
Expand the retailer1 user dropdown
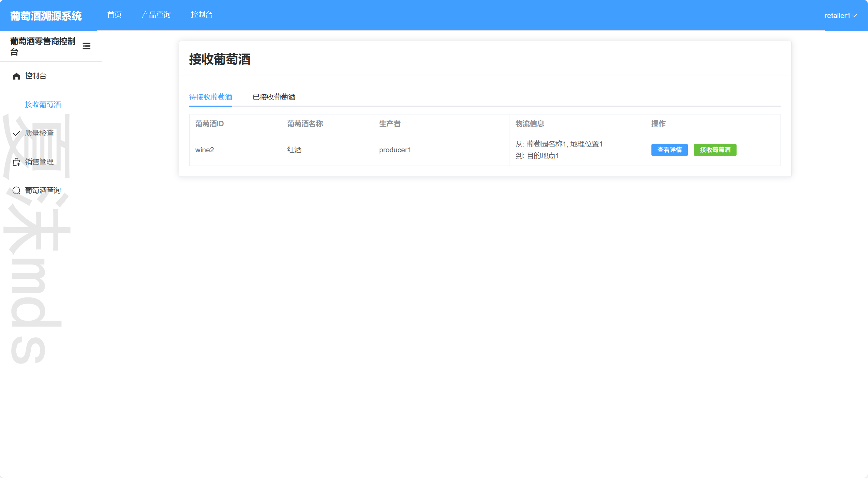(837, 16)
